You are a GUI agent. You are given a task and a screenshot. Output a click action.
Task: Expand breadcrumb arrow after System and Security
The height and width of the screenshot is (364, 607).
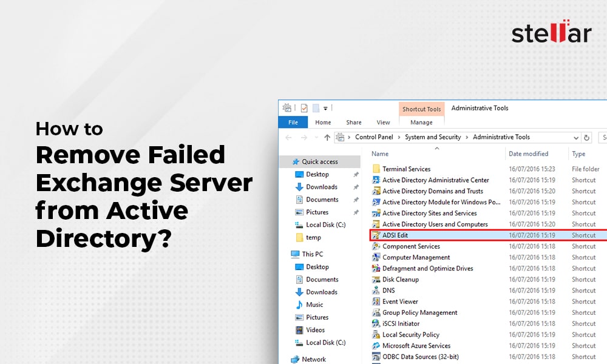467,137
